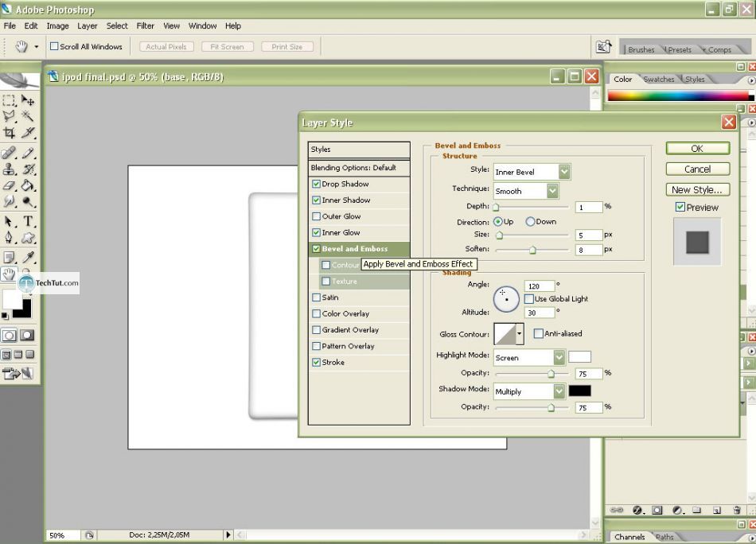The width and height of the screenshot is (756, 544).
Task: Open the File Browser toggle icon
Action: click(x=604, y=47)
